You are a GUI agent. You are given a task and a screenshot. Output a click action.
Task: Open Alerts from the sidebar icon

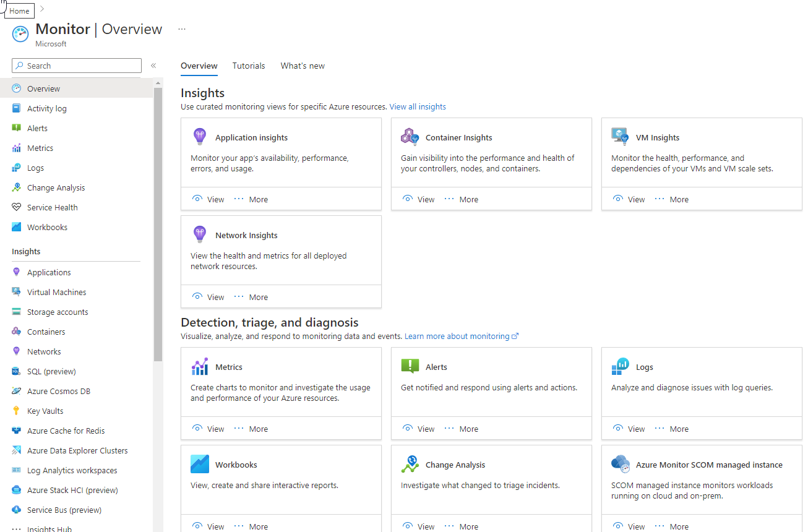click(15, 127)
